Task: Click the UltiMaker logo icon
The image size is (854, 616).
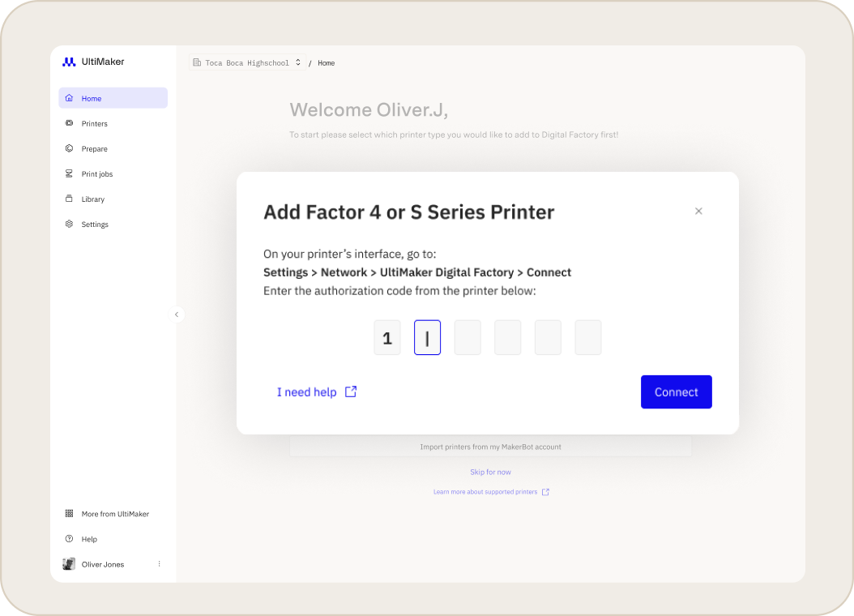Action: pyautogui.click(x=69, y=62)
